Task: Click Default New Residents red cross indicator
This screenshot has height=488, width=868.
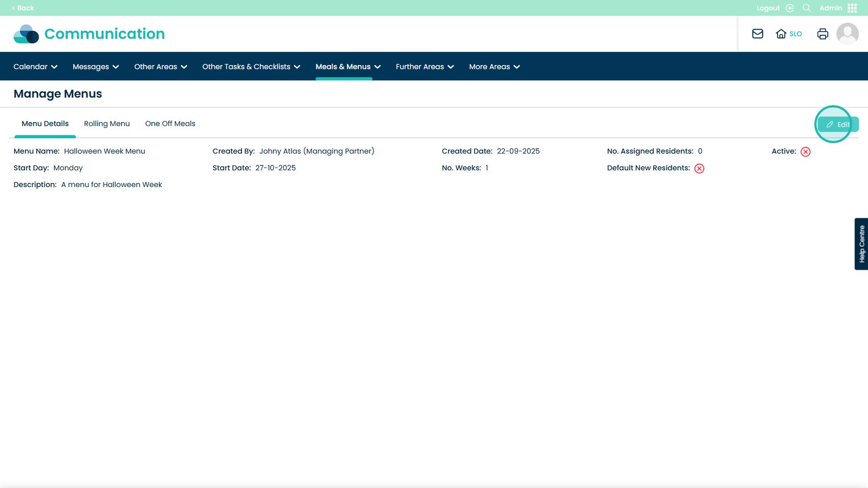Action: pyautogui.click(x=699, y=169)
